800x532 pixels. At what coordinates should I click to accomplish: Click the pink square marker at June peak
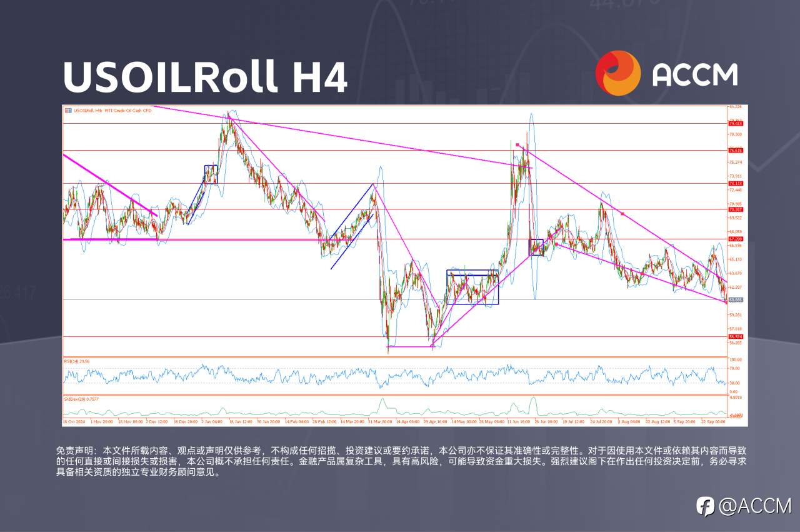coord(518,145)
